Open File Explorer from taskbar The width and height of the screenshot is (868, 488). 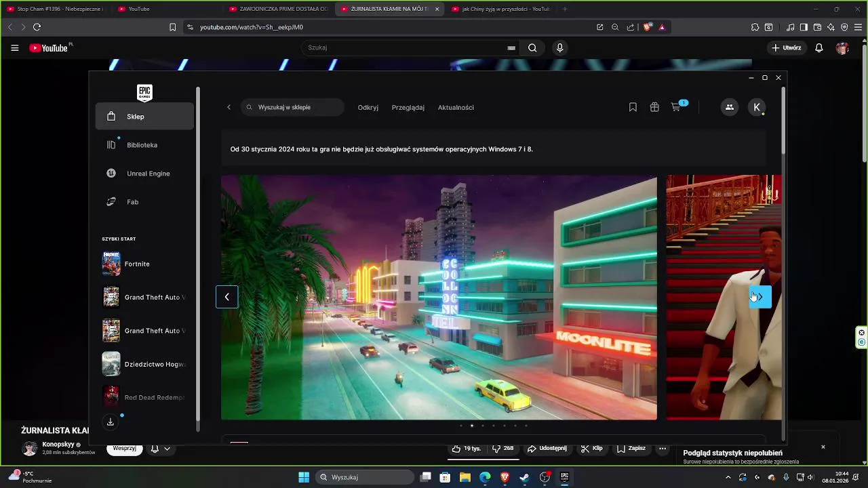click(465, 477)
